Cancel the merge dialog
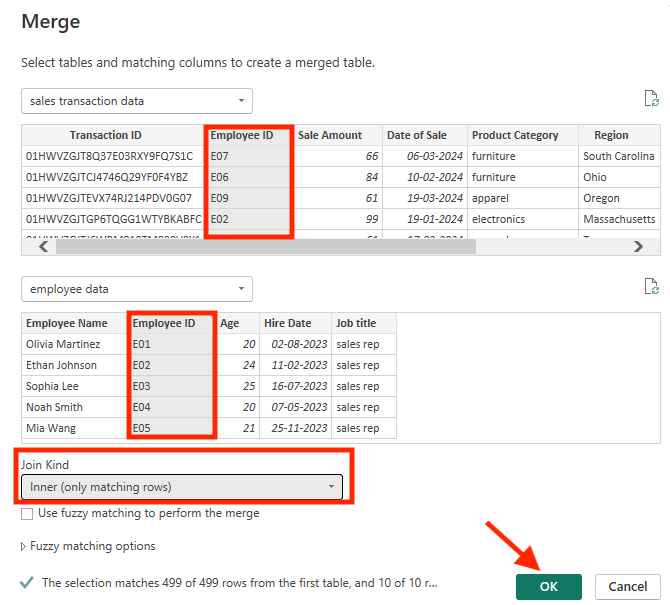 click(x=628, y=587)
